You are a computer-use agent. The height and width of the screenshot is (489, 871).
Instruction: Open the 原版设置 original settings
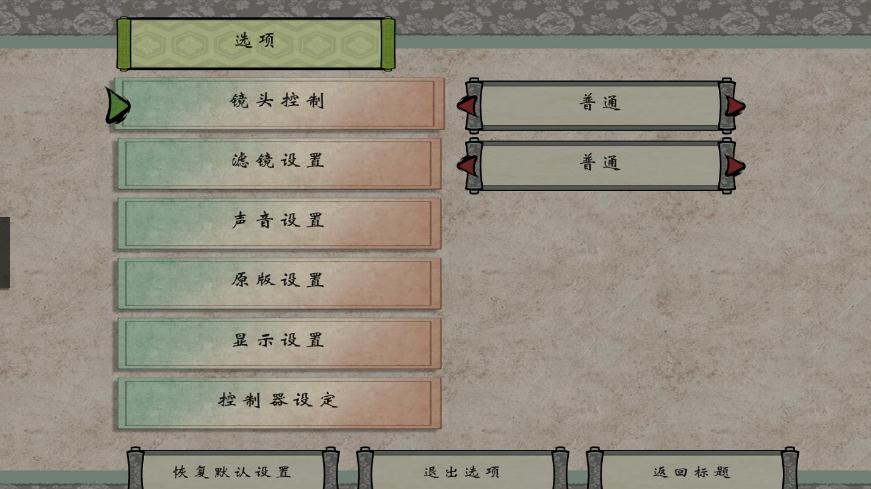(x=279, y=283)
